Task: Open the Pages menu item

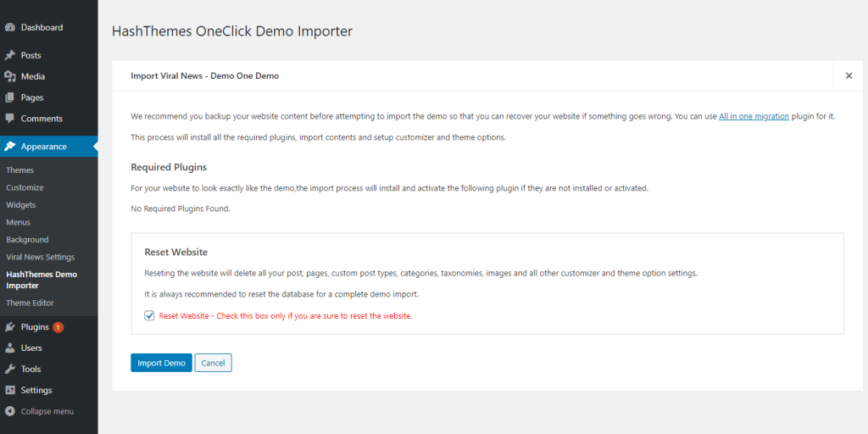Action: tap(32, 97)
